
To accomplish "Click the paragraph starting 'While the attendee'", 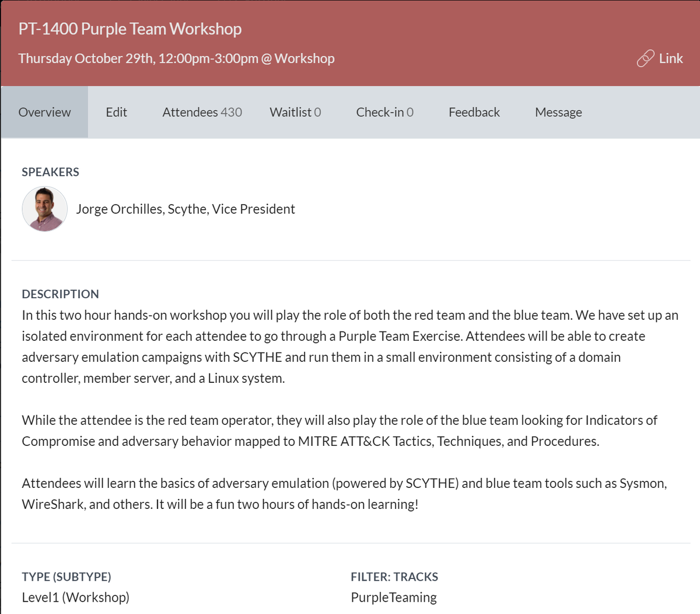I will pyautogui.click(x=339, y=431).
